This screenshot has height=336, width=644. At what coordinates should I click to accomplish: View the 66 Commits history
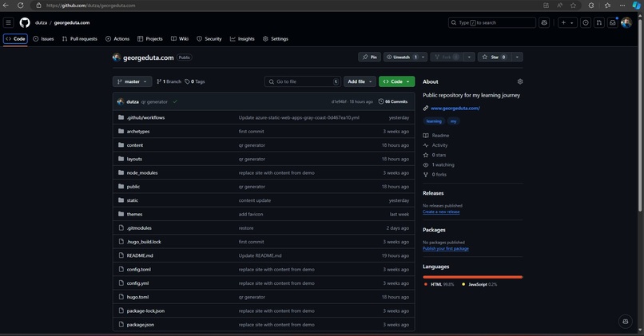393,101
